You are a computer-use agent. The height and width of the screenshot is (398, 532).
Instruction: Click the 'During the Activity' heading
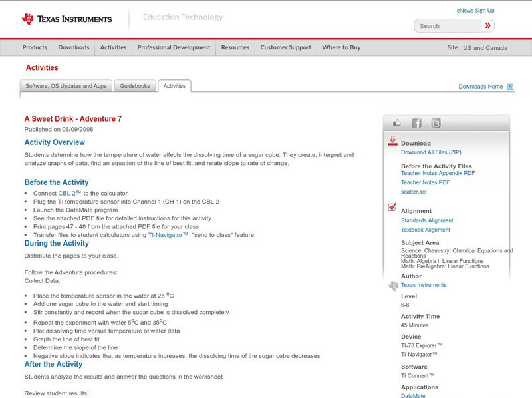[57, 243]
